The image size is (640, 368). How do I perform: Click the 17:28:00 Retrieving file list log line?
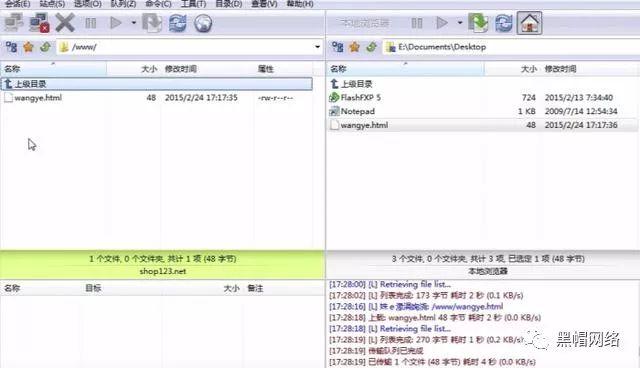[x=390, y=284]
